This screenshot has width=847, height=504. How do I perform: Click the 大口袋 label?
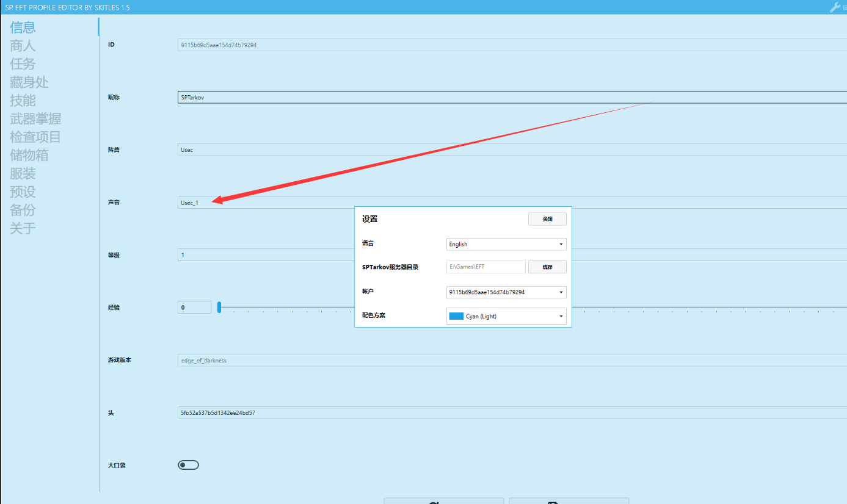click(117, 465)
